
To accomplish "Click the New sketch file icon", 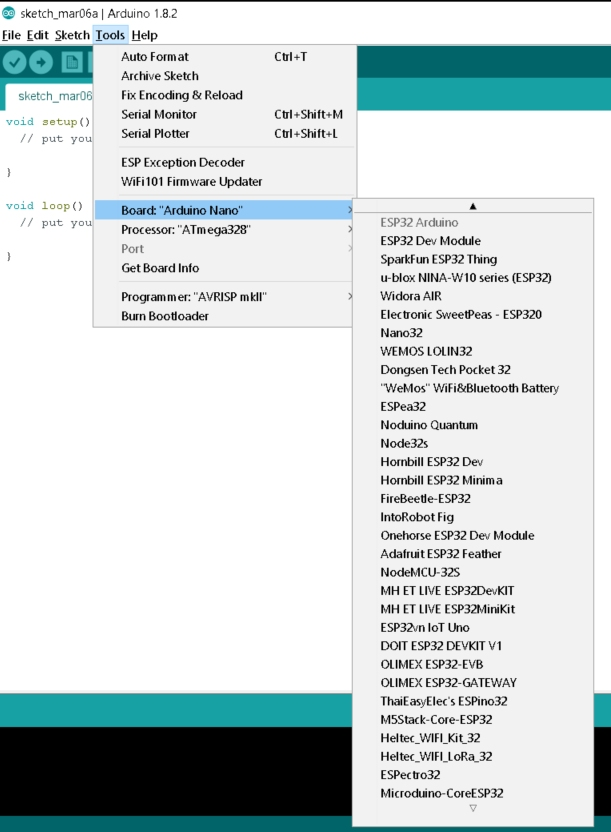I will point(71,63).
